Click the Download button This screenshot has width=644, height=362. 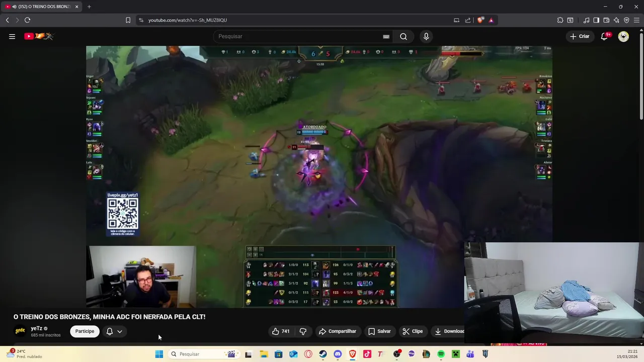449,331
